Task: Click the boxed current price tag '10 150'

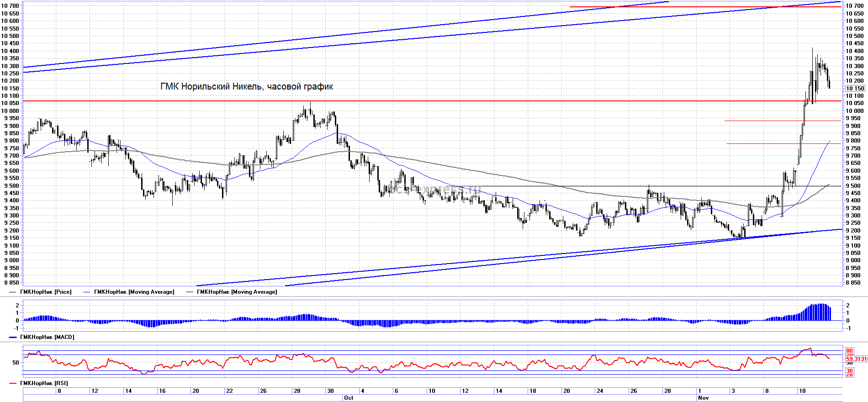Action: pos(855,89)
